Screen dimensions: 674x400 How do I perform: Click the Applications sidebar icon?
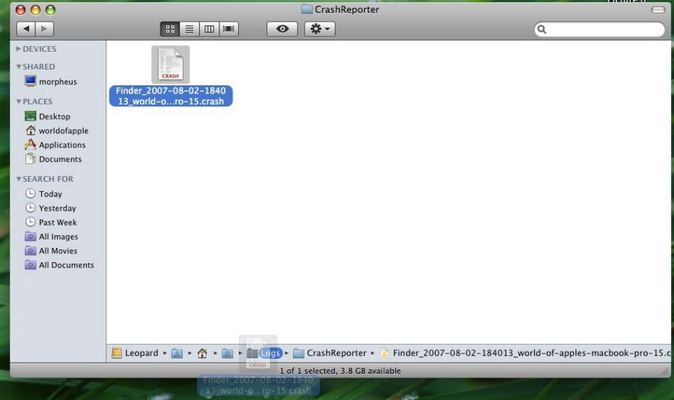[x=30, y=144]
